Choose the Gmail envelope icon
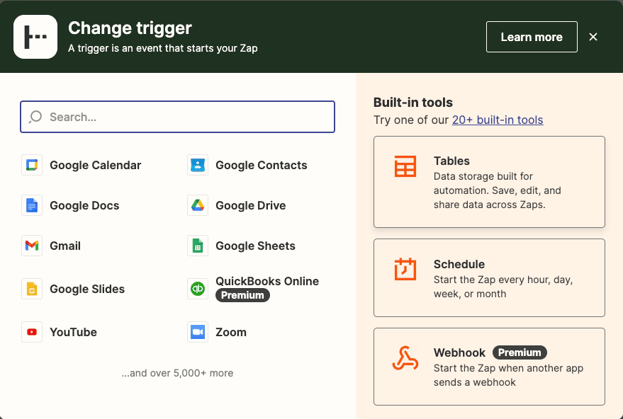623x419 pixels. (x=32, y=246)
